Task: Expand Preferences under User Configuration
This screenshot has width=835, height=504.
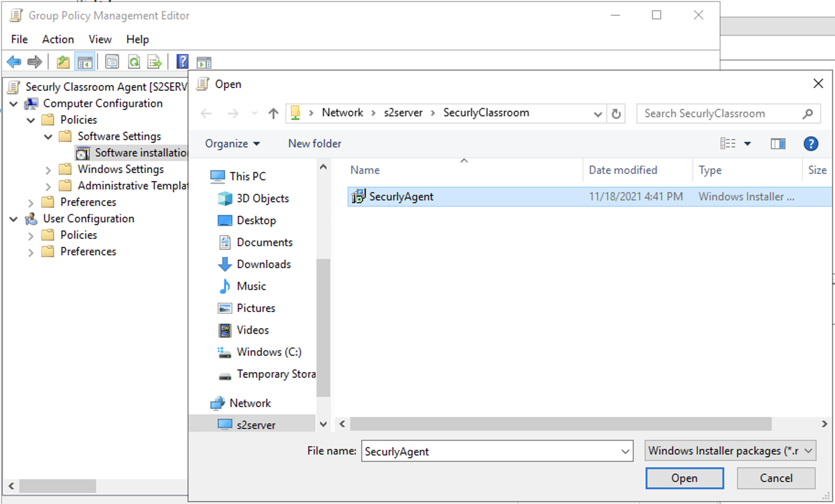Action: click(x=31, y=252)
